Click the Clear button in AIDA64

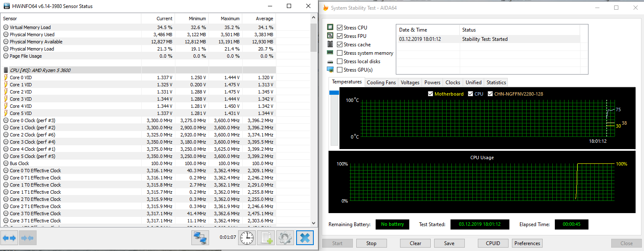(x=415, y=243)
